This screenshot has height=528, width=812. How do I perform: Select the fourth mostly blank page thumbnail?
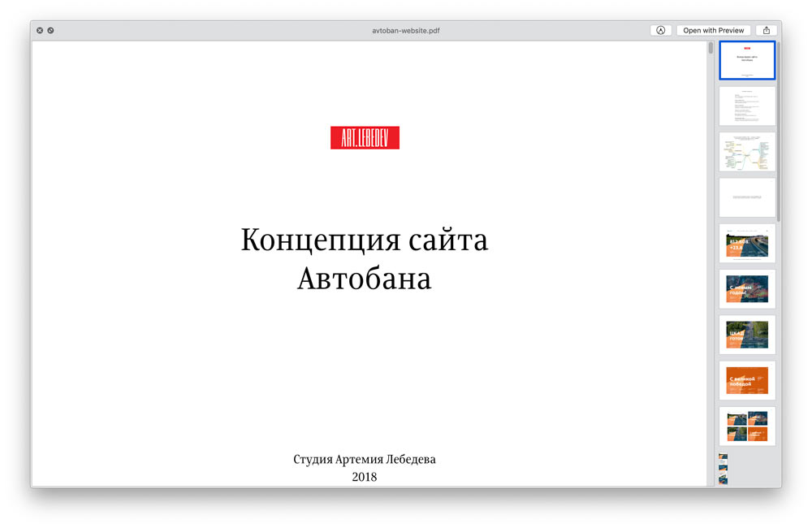[746, 197]
